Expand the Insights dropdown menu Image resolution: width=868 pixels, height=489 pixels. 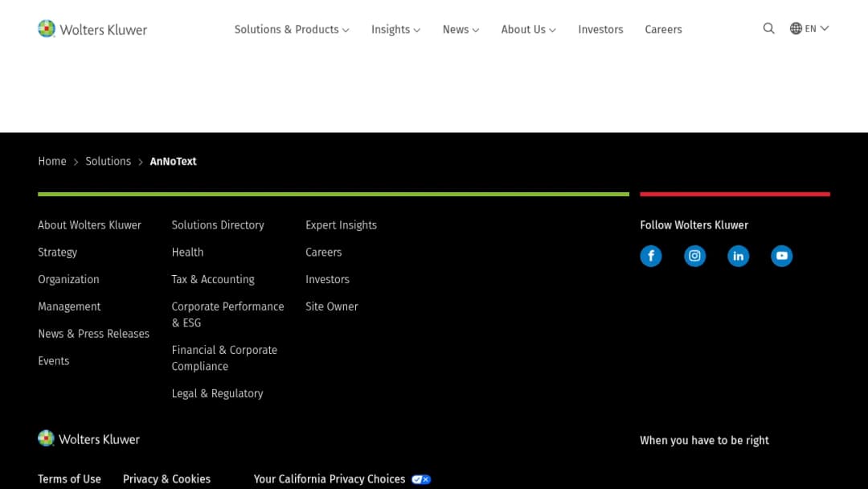(x=395, y=29)
